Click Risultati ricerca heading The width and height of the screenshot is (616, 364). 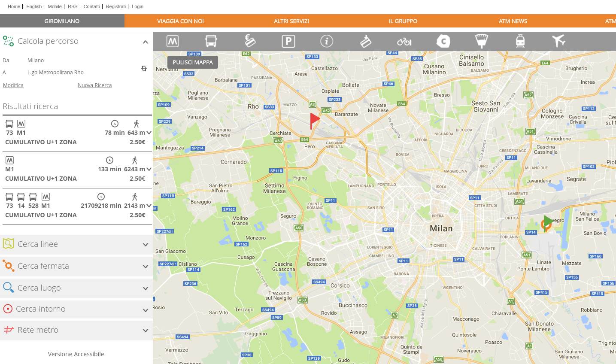tap(30, 106)
